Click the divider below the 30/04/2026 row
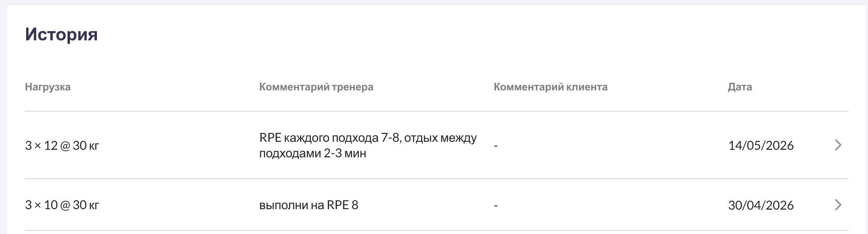Image resolution: width=868 pixels, height=234 pixels. coord(436,230)
